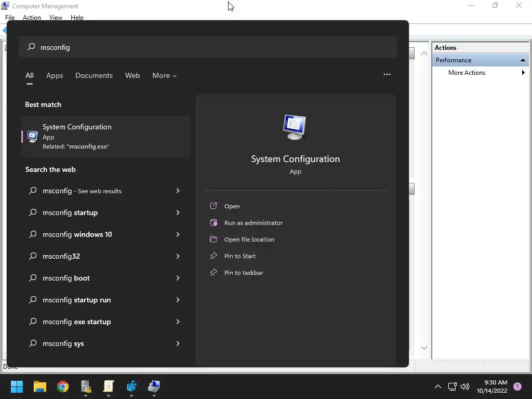The image size is (532, 399).
Task: Open the notepad document taskbar icon
Action: (x=109, y=387)
